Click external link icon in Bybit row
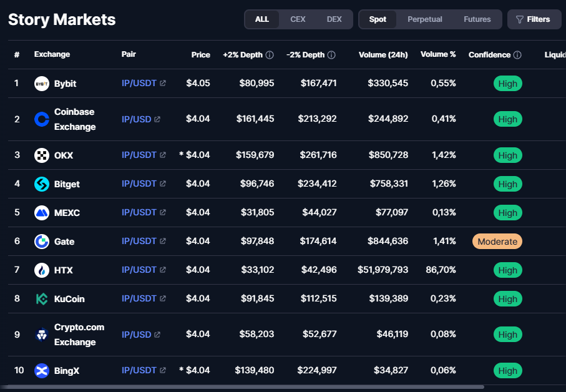The image size is (566, 392). (x=163, y=83)
